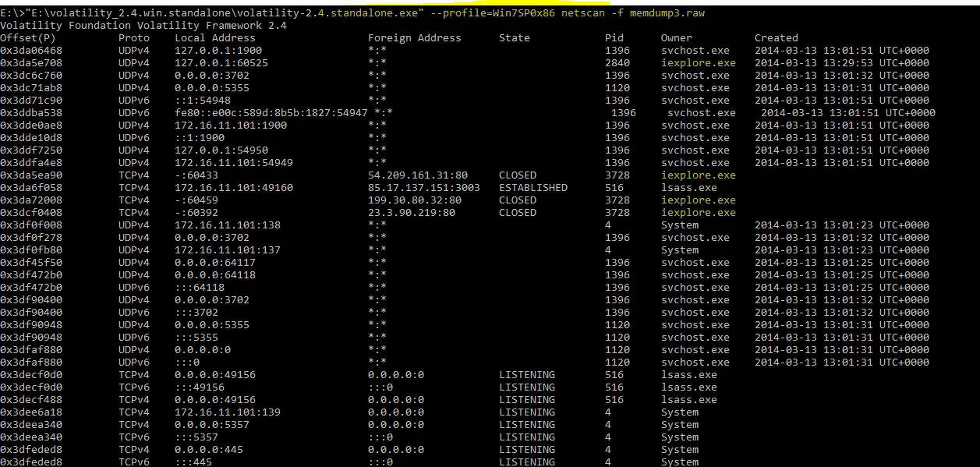Click the 'Local Address' column header
980x467 pixels.
tap(215, 37)
